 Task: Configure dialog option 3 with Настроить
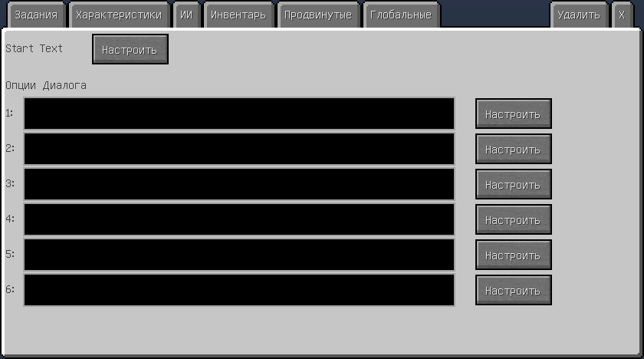(x=514, y=184)
